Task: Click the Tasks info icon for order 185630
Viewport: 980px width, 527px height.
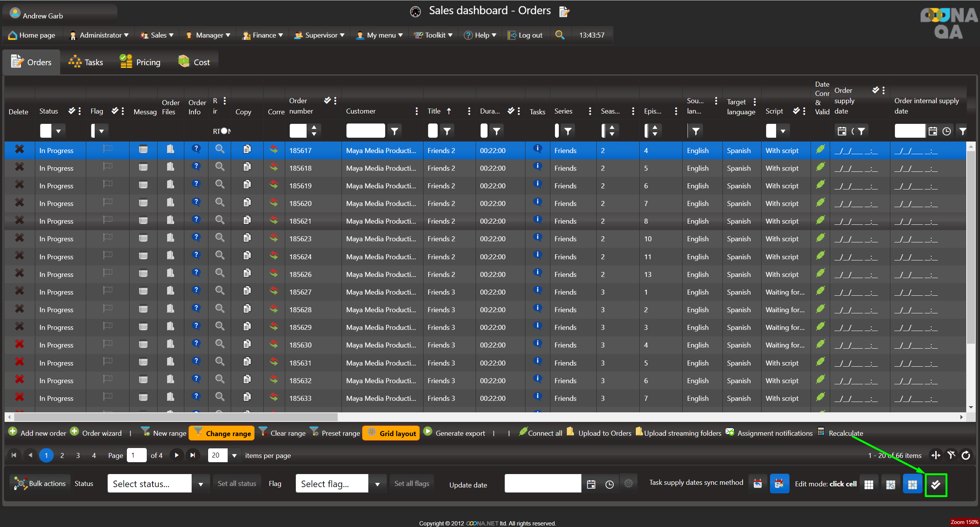Action: [x=537, y=344]
